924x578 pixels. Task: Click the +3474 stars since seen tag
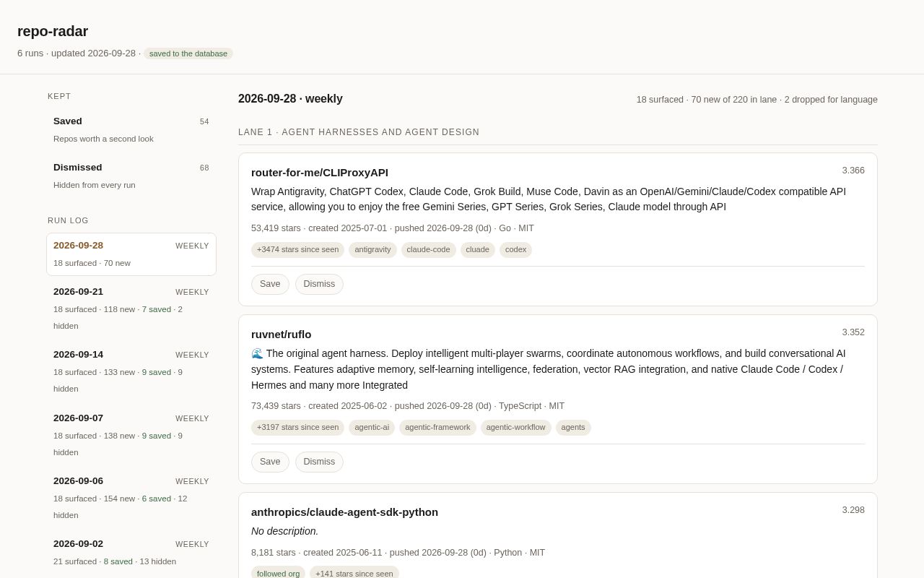pyautogui.click(x=297, y=250)
